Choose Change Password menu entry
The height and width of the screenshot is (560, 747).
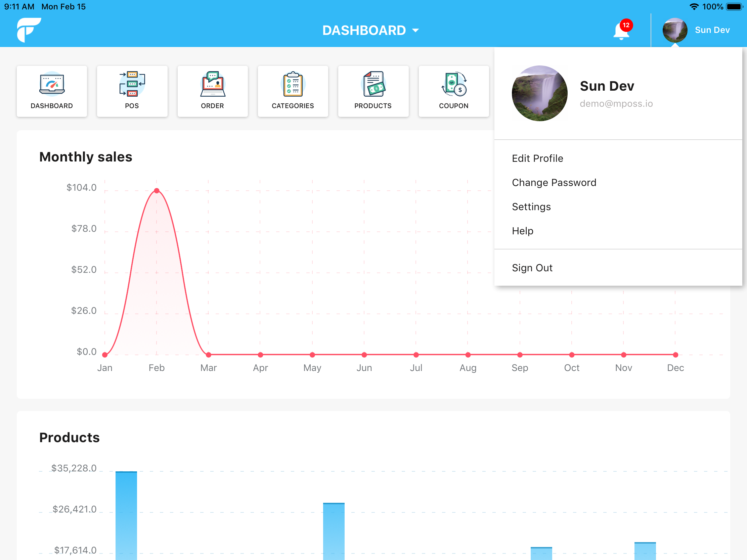coord(554,183)
